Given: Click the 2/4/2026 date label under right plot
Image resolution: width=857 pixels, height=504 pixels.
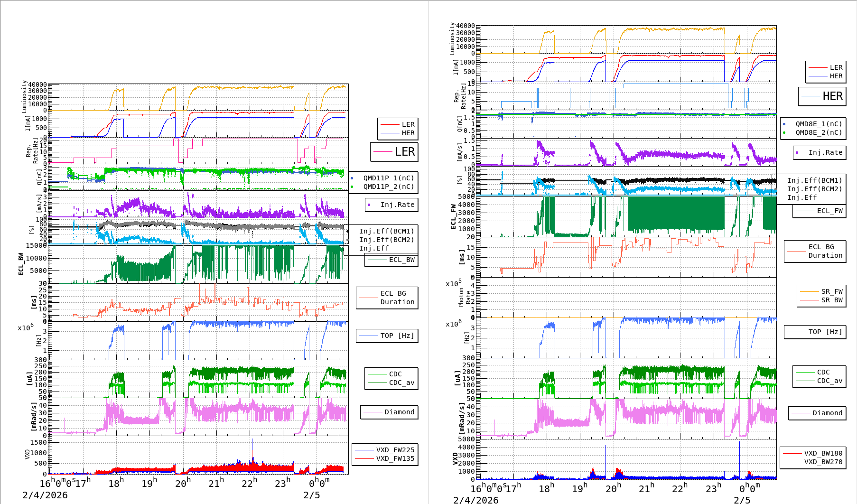Looking at the screenshot, I should (475, 500).
